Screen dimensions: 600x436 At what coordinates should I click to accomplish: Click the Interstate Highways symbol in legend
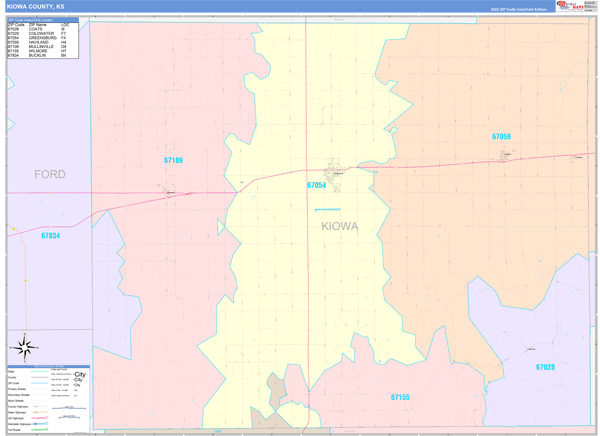tap(40, 424)
